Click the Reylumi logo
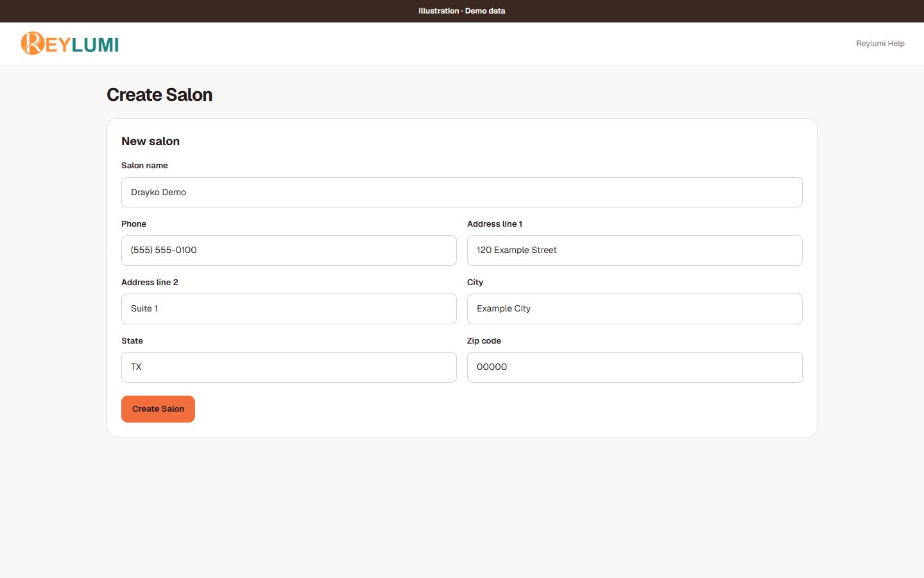This screenshot has width=924, height=578. tap(70, 43)
